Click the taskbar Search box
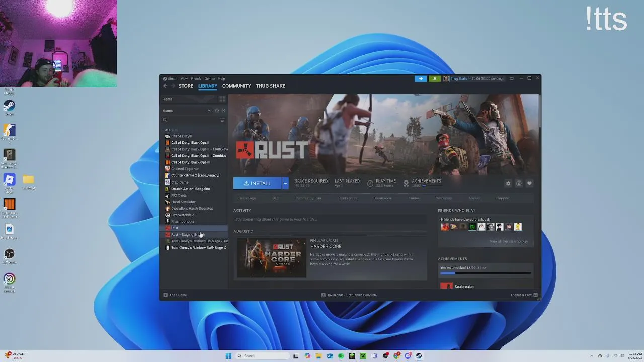The height and width of the screenshot is (362, 644). (x=262, y=356)
